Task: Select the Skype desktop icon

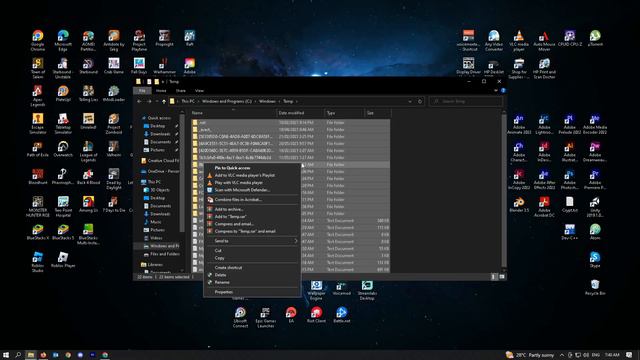Action: (x=595, y=260)
